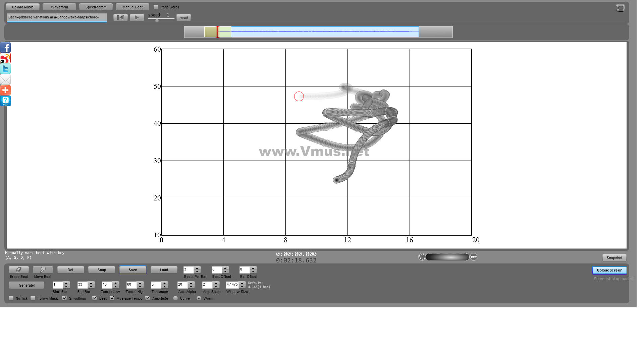Click the Generate! button
The image size is (644, 362).
[x=26, y=285]
